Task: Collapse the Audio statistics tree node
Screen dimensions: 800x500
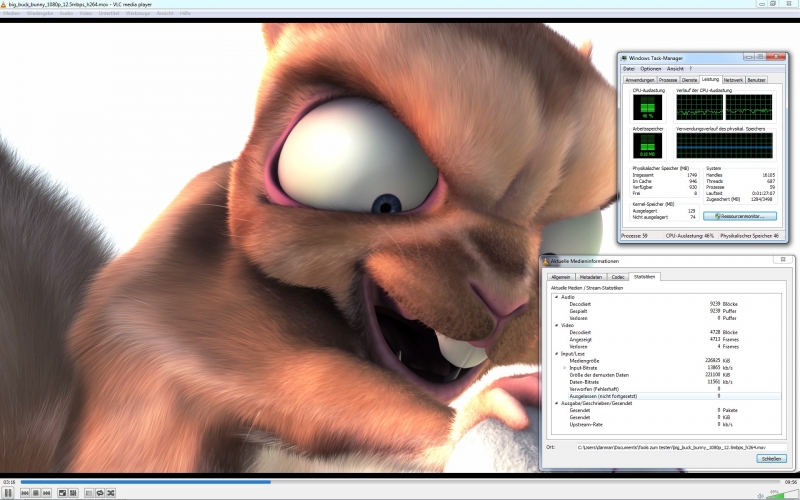Action: (557, 297)
